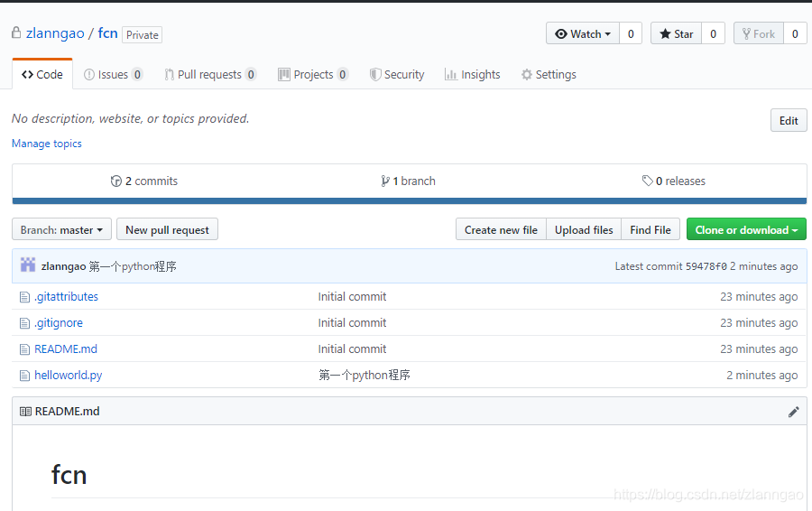Image resolution: width=812 pixels, height=511 pixels.
Task: Click the file icon beside .gitattributes
Action: coord(24,297)
